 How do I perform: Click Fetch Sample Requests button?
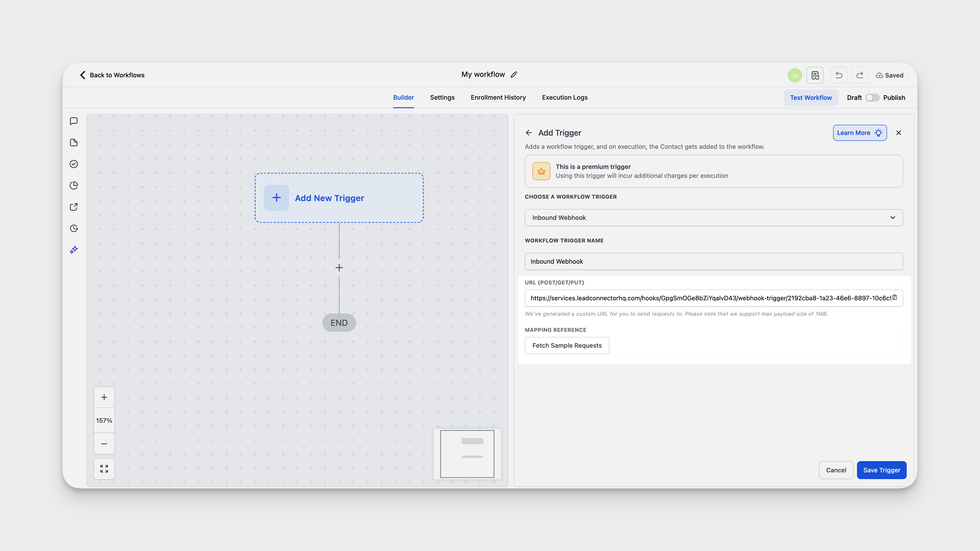coord(567,345)
